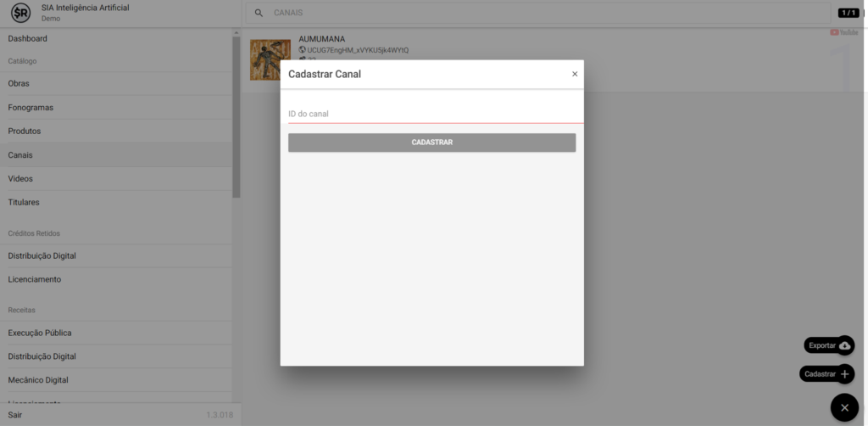The height and width of the screenshot is (426, 868).
Task: Open Titulares in the sidebar
Action: coord(24,203)
